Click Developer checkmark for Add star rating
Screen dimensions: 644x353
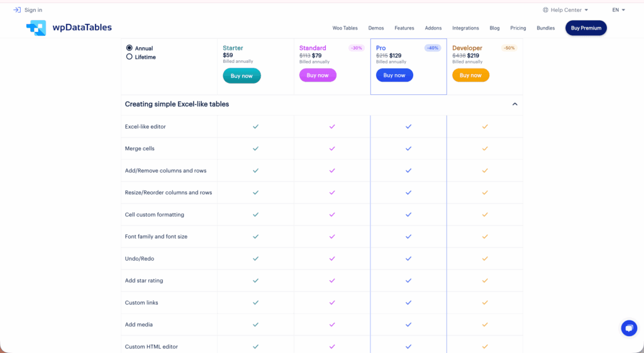click(485, 280)
